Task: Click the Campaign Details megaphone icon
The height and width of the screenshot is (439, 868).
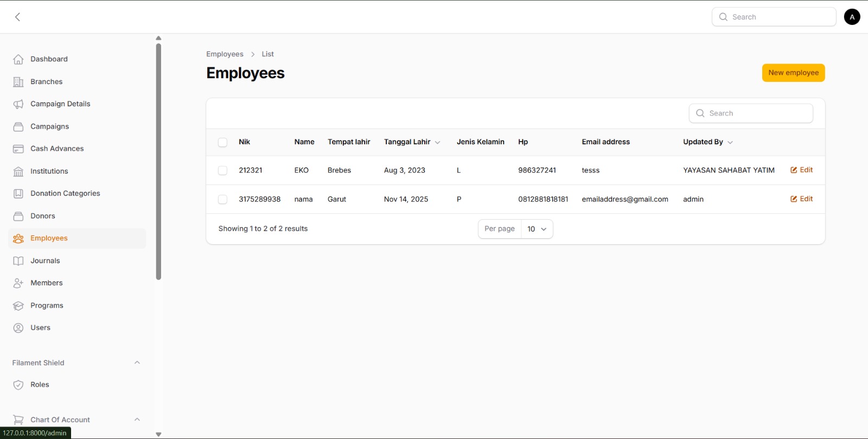Action: coord(18,104)
